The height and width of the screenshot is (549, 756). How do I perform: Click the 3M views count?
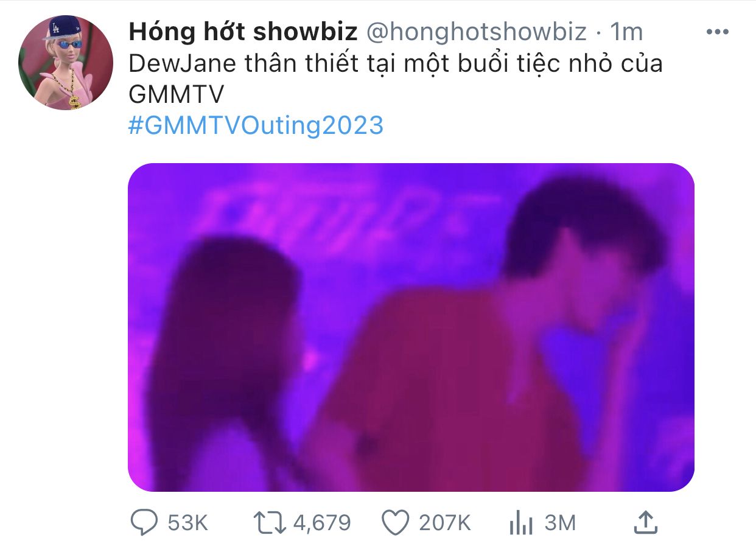560,522
